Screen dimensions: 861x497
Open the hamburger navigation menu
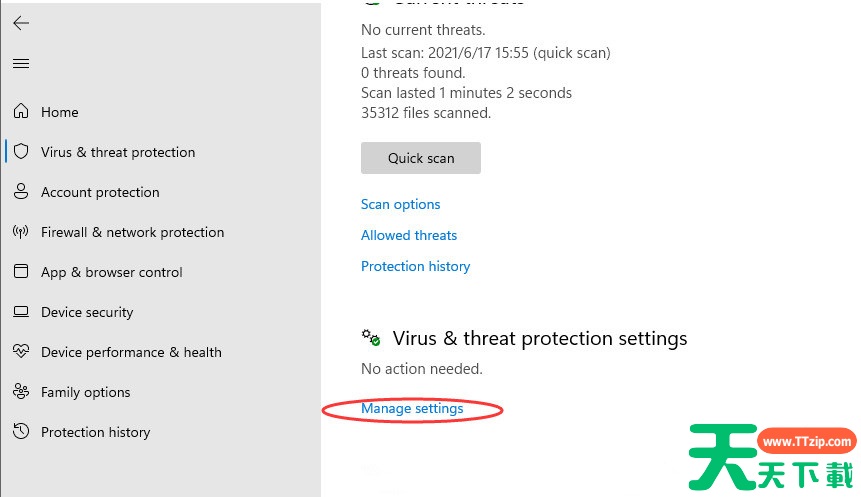point(21,64)
